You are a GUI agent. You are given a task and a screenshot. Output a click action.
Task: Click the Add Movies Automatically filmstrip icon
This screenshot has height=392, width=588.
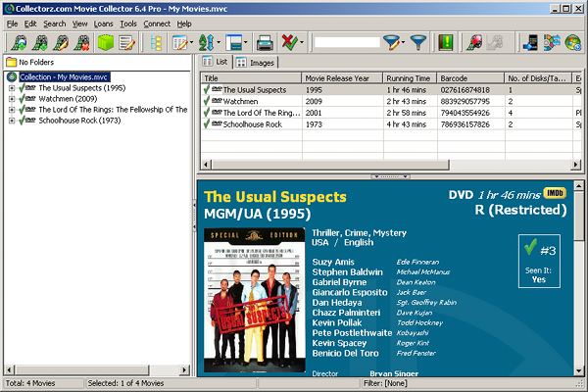(x=19, y=43)
